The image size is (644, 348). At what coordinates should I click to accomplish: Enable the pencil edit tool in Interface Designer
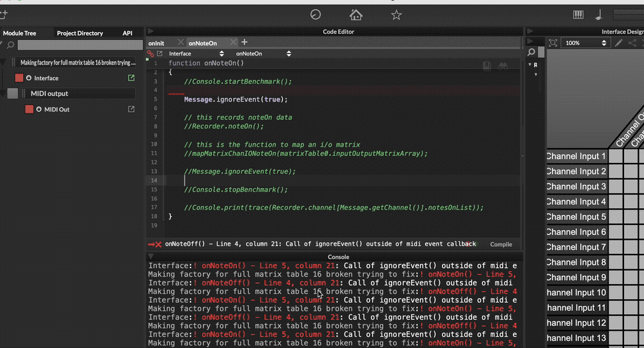point(618,43)
